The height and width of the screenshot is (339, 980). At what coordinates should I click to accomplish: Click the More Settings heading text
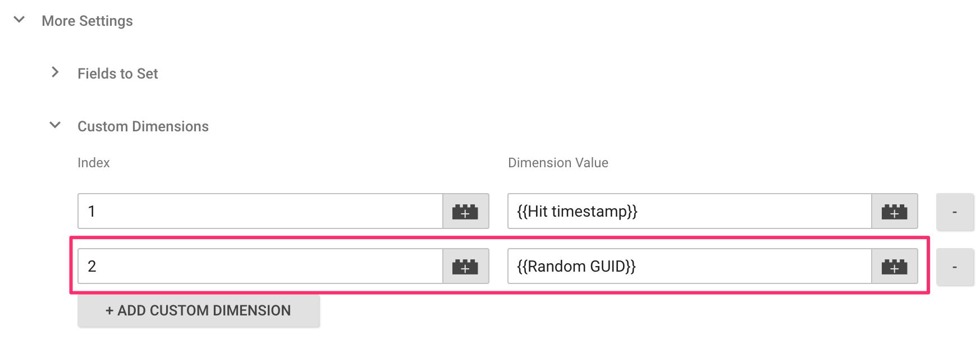tap(87, 21)
